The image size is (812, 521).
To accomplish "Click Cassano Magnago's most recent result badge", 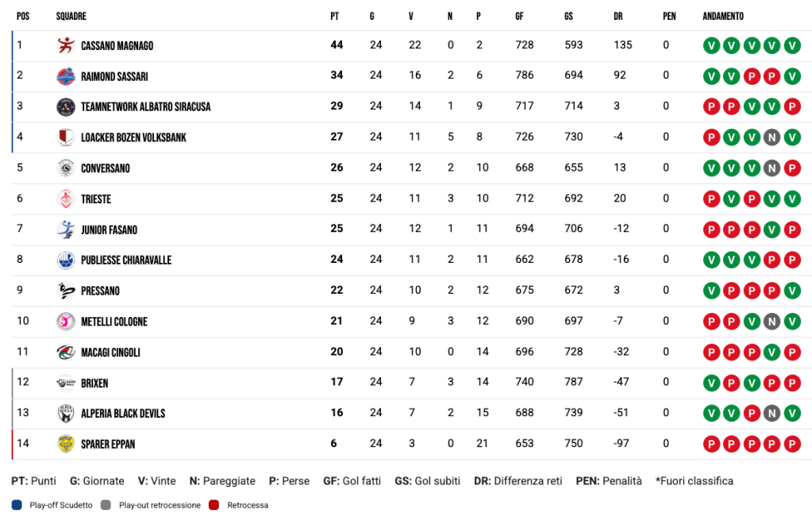I will pos(791,45).
